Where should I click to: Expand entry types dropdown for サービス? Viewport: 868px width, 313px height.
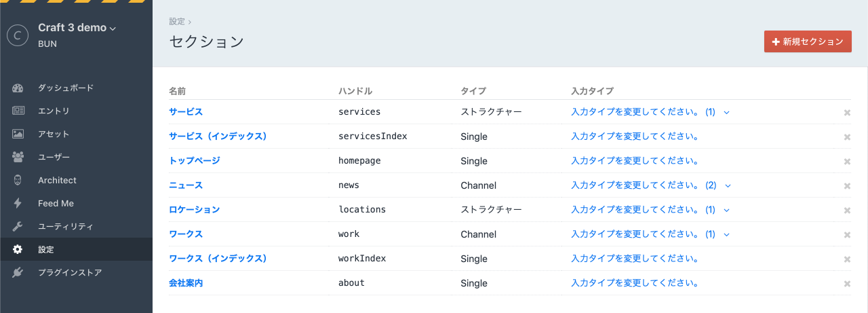[x=727, y=112]
